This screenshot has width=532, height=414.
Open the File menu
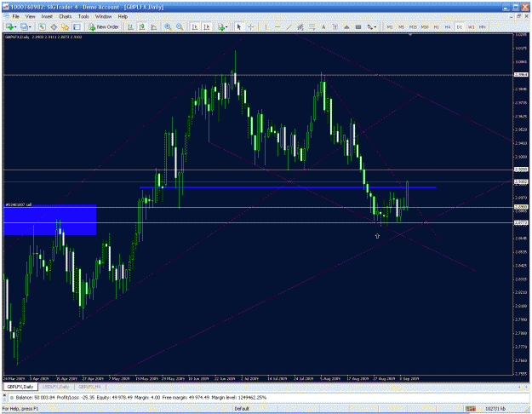[x=16, y=16]
